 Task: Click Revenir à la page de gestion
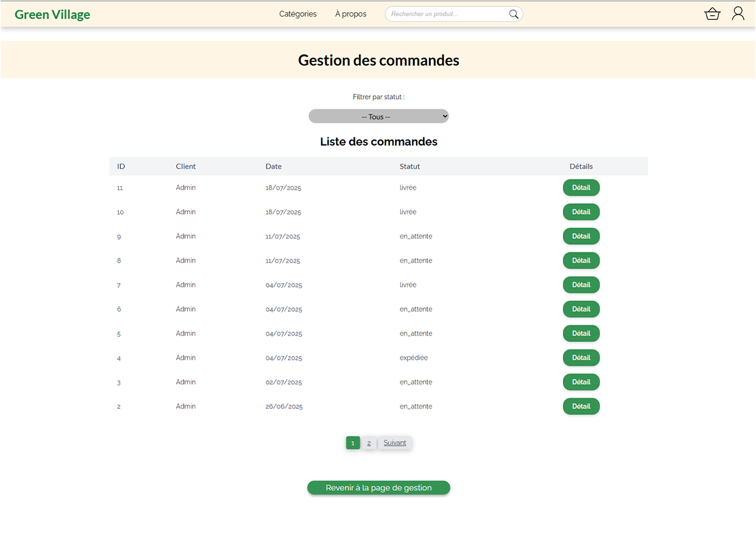point(378,488)
